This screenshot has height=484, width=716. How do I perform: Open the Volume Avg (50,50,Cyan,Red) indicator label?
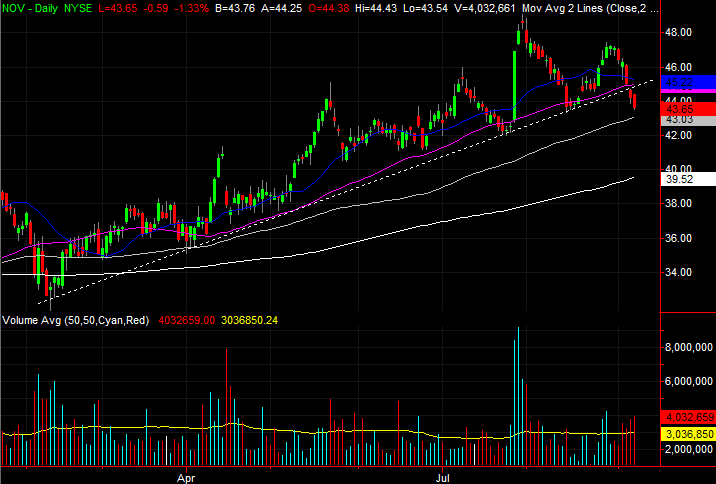[x=76, y=321]
